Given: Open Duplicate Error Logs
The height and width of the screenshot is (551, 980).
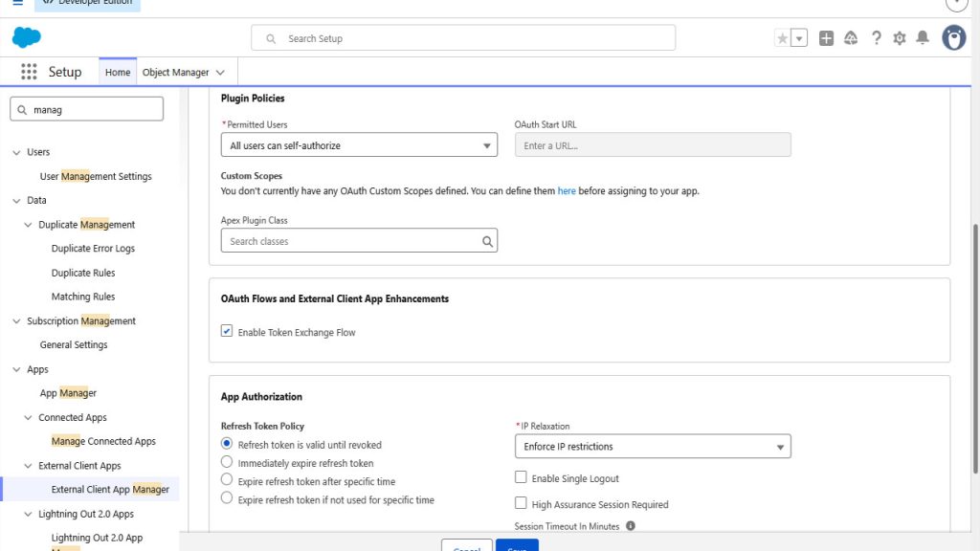Looking at the screenshot, I should pos(93,248).
